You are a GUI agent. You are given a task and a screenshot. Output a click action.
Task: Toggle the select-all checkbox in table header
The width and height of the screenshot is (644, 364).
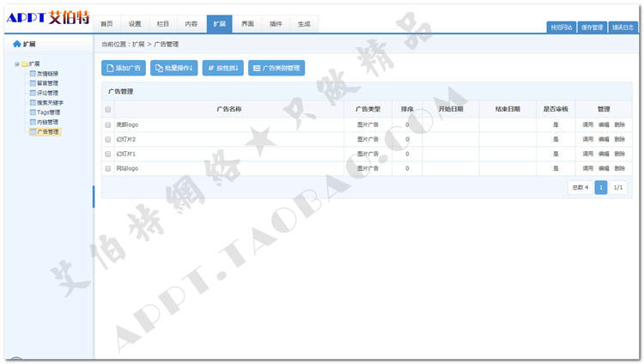click(x=108, y=109)
